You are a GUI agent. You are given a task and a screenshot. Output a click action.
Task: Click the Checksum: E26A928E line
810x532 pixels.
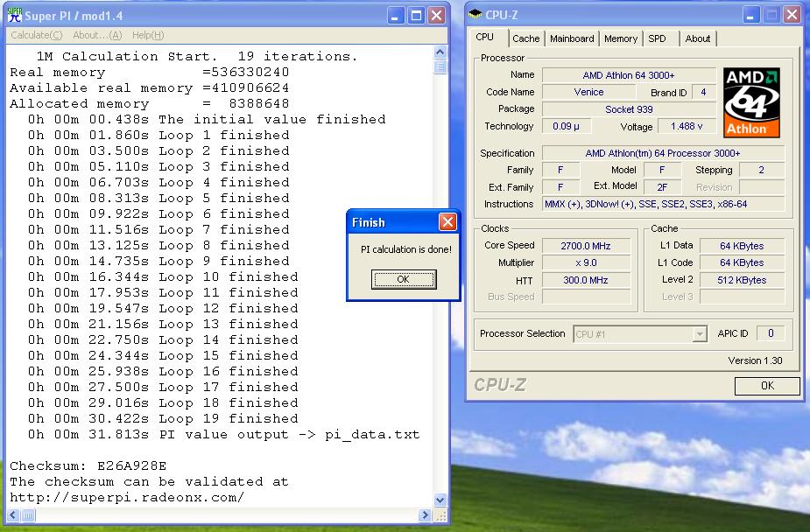[x=88, y=466]
